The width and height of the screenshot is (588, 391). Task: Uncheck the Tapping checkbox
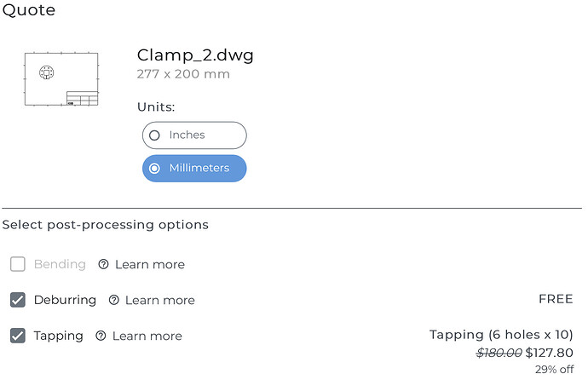(18, 336)
